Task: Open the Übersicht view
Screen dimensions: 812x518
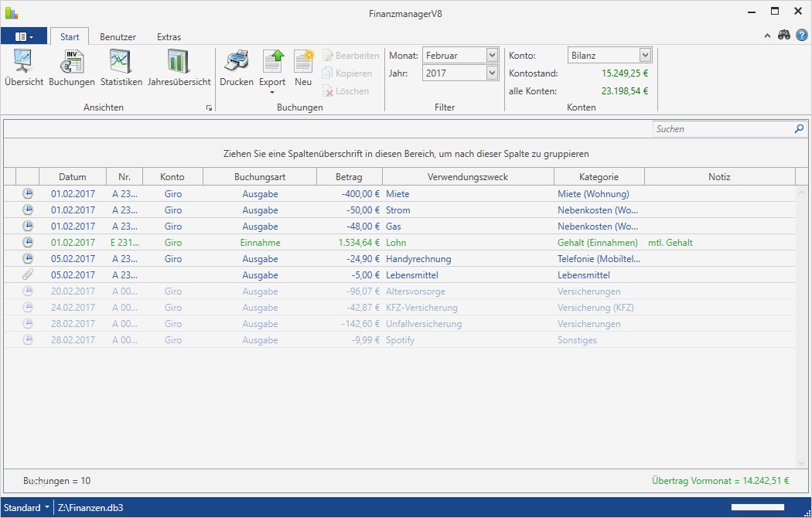Action: tap(23, 68)
